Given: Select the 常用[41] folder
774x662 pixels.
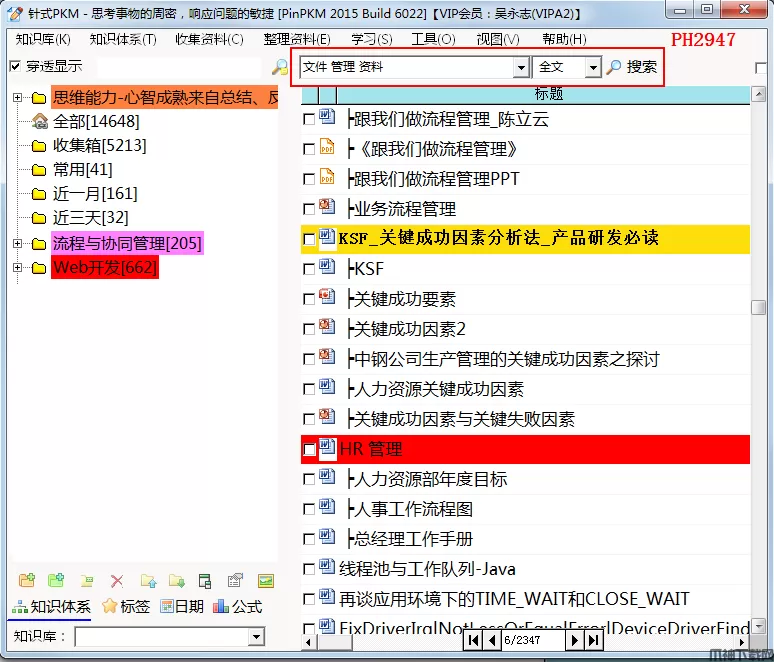Looking at the screenshot, I should (82, 169).
